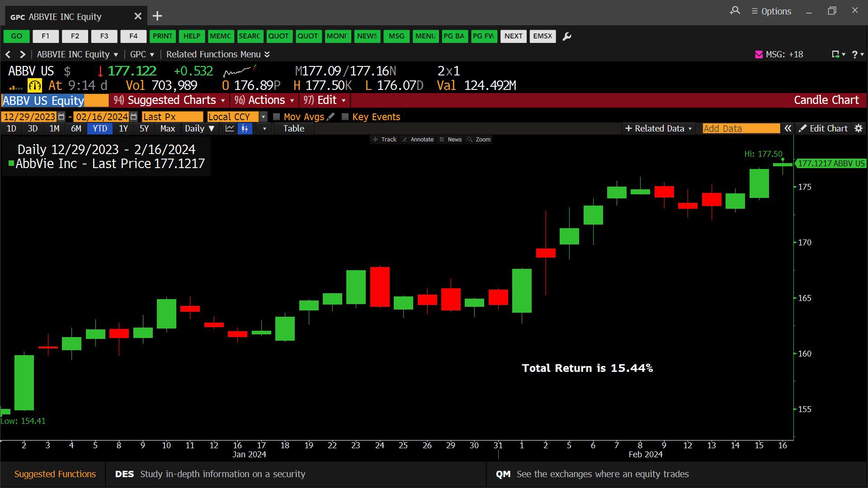
Task: Select the Max time range
Action: (167, 128)
